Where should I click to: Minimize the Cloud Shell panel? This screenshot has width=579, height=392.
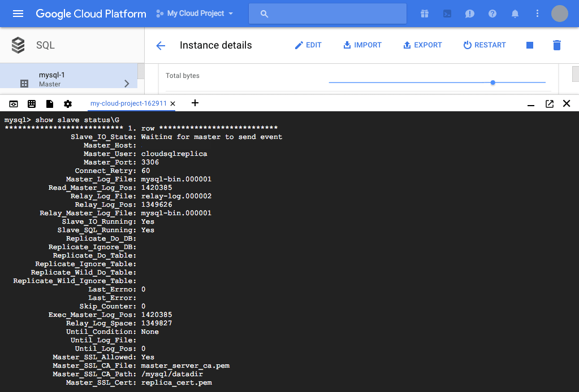point(530,106)
